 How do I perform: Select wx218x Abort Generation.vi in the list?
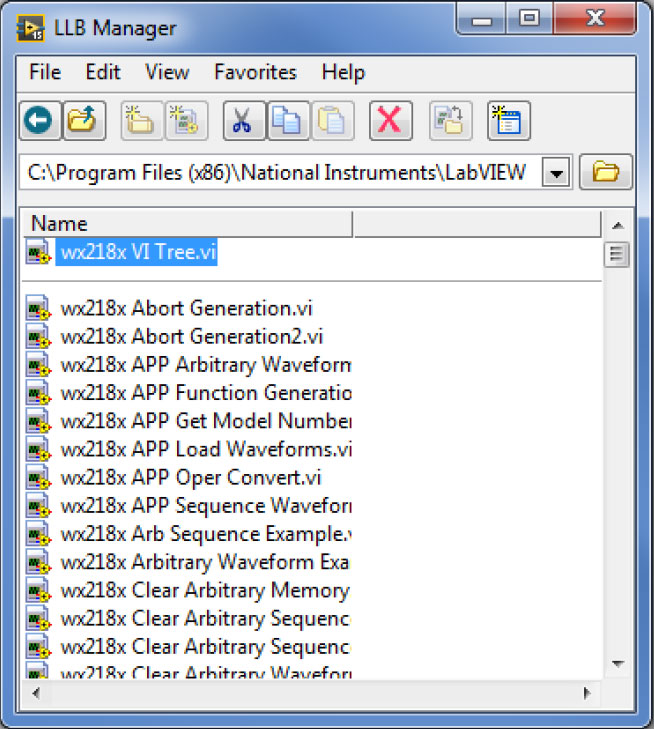click(186, 308)
